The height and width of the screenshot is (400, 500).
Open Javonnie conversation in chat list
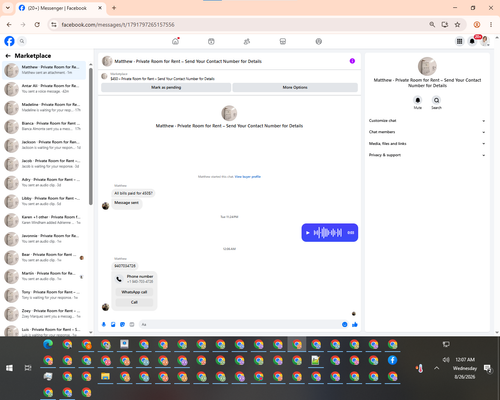(44, 239)
